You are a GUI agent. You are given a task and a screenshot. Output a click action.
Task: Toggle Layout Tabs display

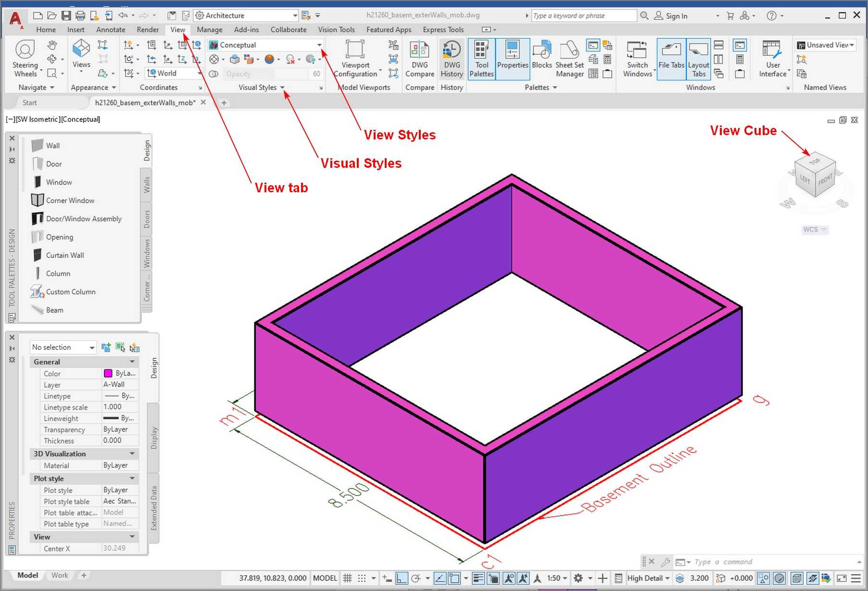[699, 58]
